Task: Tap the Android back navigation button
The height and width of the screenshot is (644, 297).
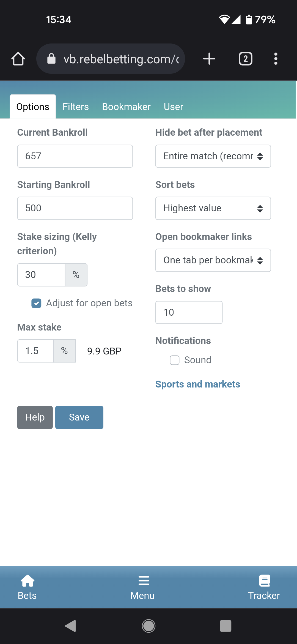Action: (x=71, y=626)
